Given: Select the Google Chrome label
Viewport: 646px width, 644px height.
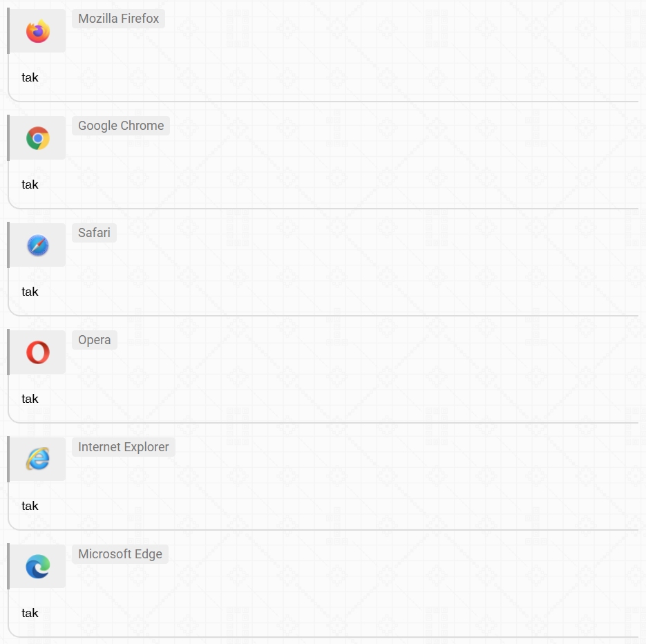Looking at the screenshot, I should [121, 126].
